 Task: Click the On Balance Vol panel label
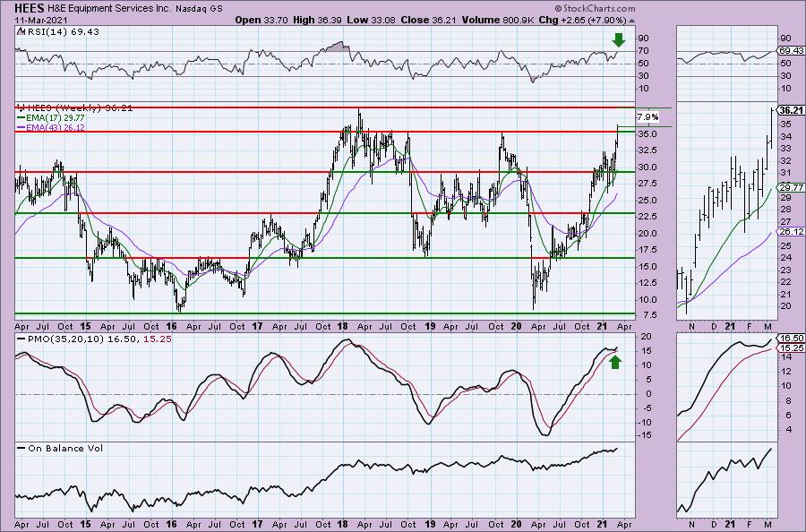coord(65,448)
